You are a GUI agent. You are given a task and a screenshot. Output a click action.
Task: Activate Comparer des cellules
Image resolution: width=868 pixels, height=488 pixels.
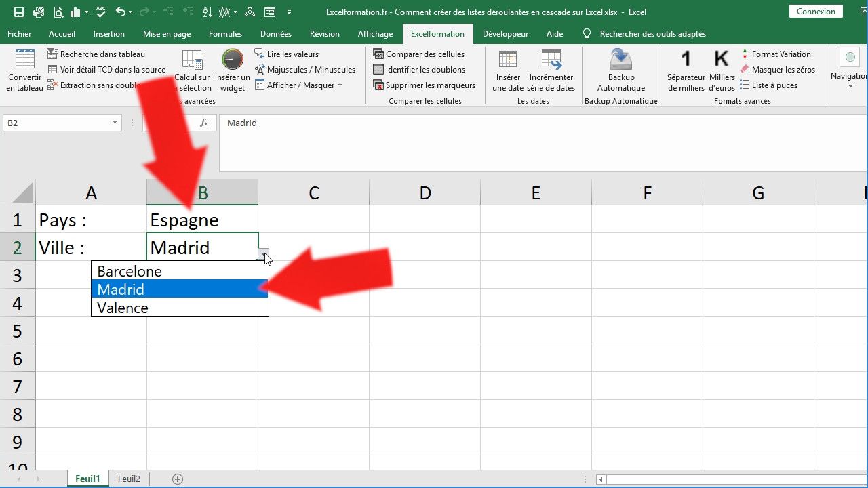tap(425, 54)
